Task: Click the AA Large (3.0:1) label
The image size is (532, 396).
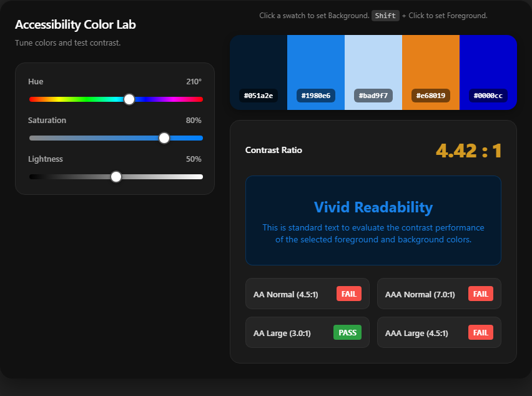Action: pyautogui.click(x=282, y=333)
